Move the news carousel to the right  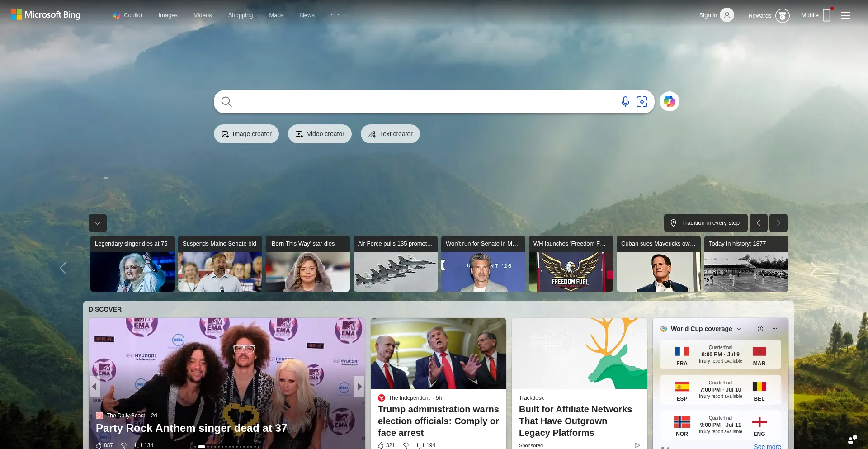pyautogui.click(x=814, y=268)
